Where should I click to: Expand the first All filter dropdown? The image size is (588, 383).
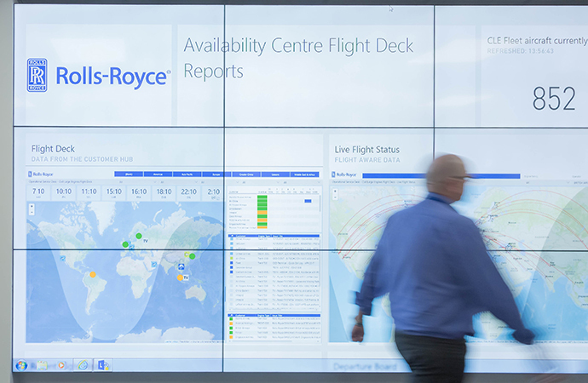(x=137, y=182)
